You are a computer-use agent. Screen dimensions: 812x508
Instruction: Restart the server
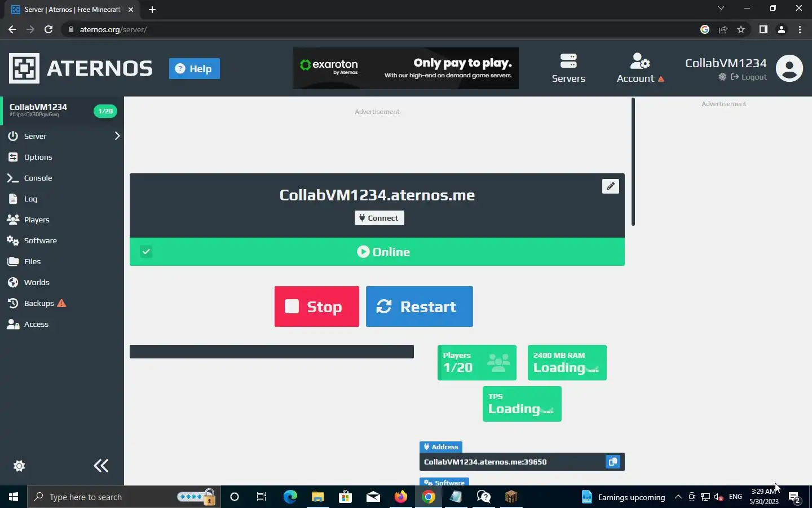click(420, 306)
